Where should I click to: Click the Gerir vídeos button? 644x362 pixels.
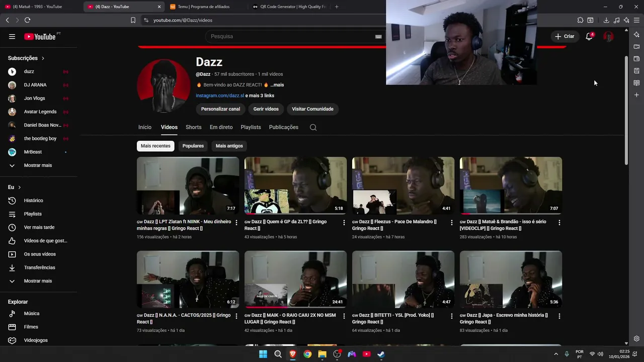[266, 109]
